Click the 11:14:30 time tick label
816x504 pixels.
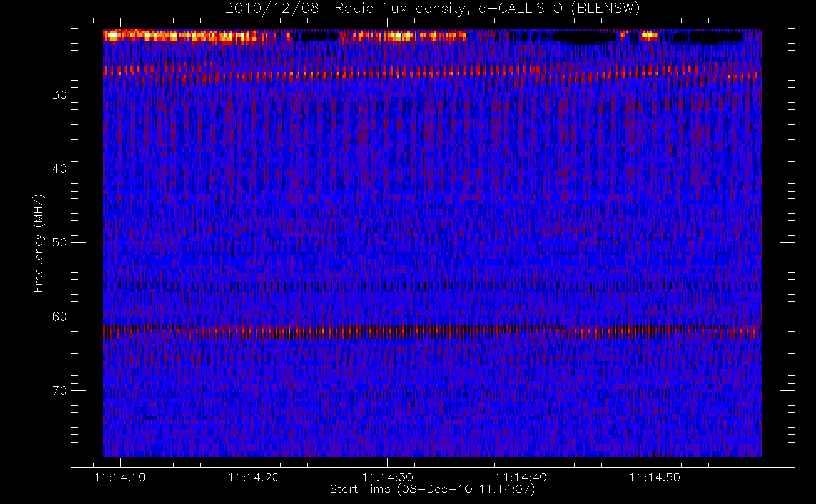pos(387,477)
